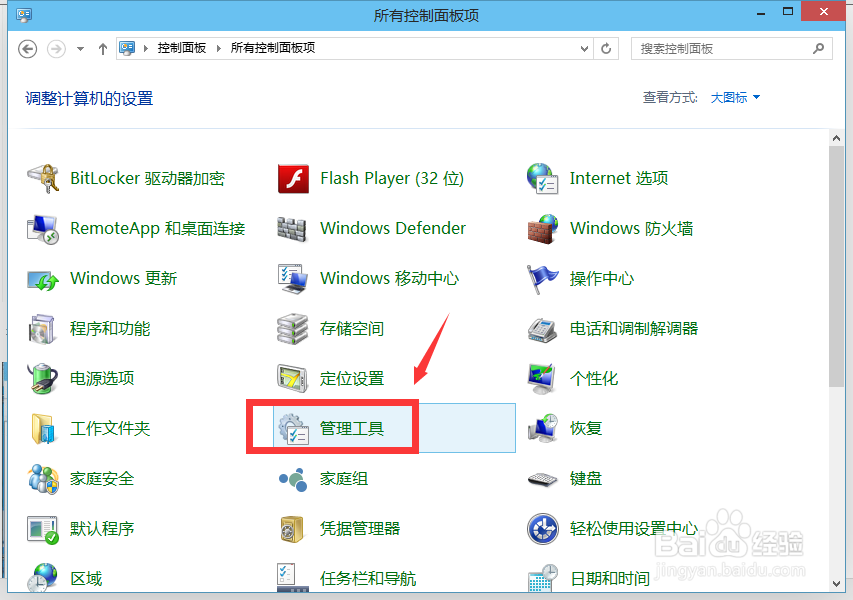Click the 个性化 label
This screenshot has height=600, width=853.
click(x=594, y=379)
